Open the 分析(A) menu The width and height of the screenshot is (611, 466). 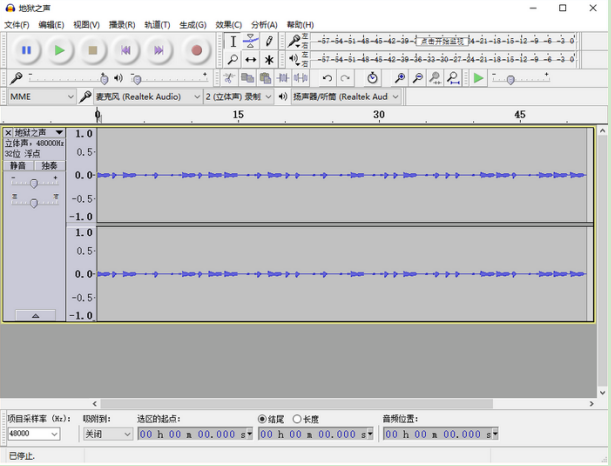click(264, 25)
